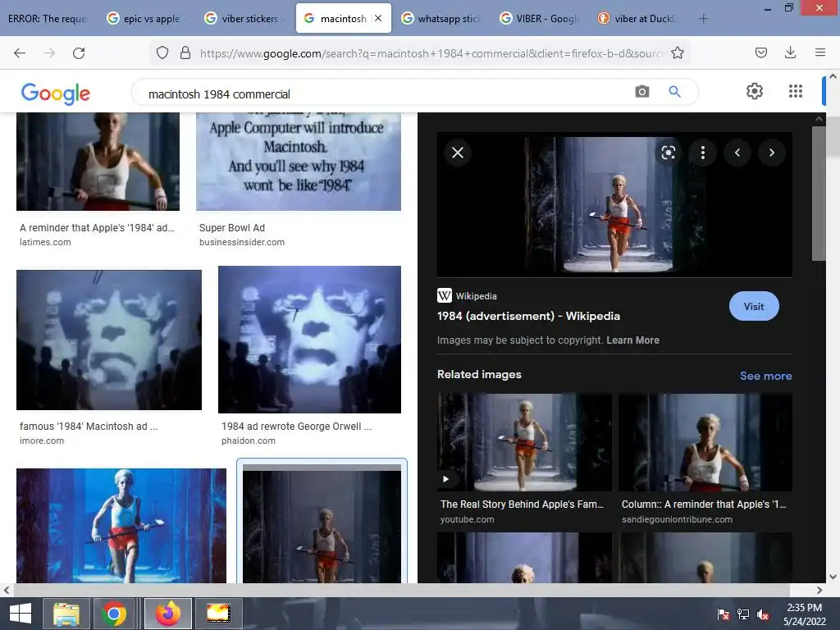This screenshot has height=630, width=840.
Task: View site security padlock info
Action: coord(185,53)
